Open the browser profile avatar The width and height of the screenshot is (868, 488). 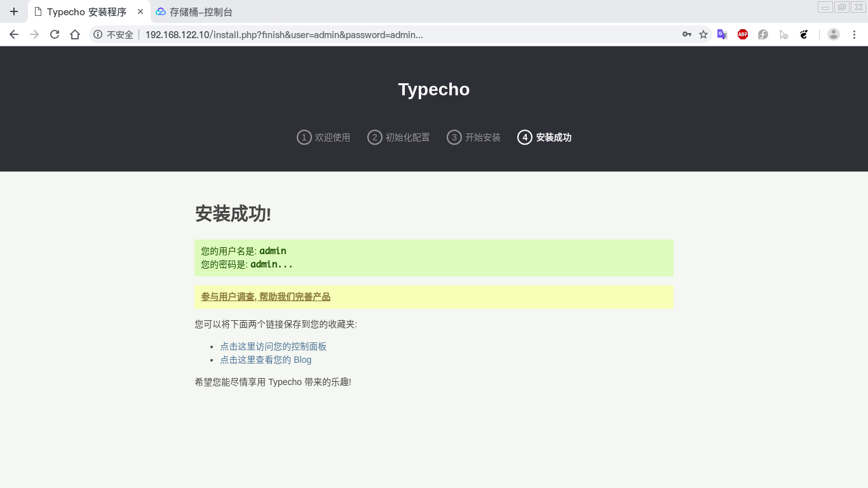[834, 34]
